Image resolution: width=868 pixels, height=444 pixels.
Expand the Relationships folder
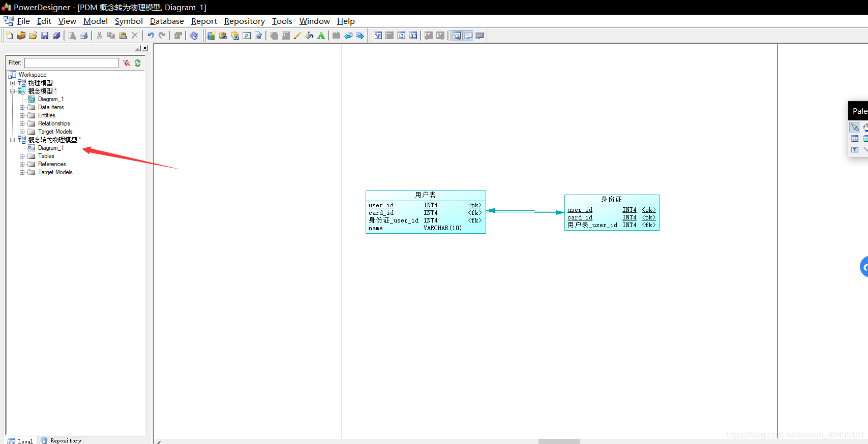(22, 123)
